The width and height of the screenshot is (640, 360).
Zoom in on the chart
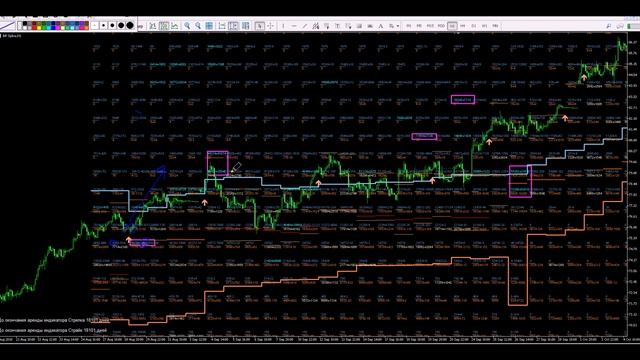(x=187, y=26)
